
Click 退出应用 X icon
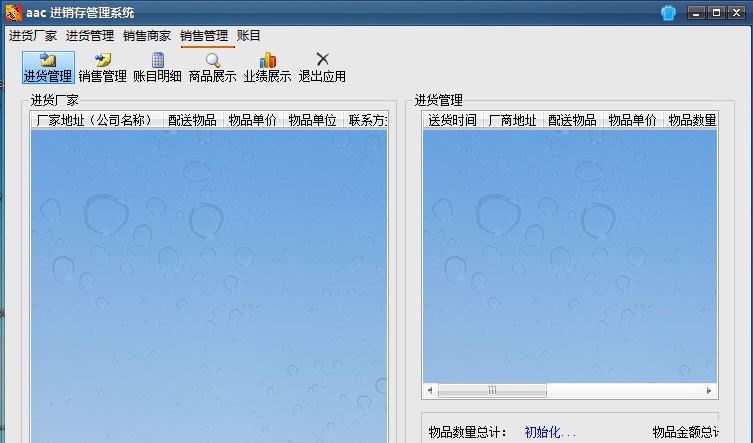[x=322, y=67]
